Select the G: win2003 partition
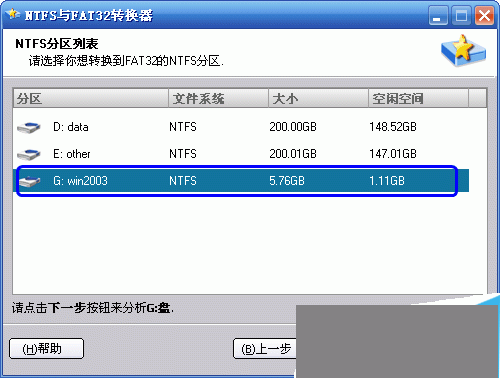The height and width of the screenshot is (378, 500). [241, 181]
